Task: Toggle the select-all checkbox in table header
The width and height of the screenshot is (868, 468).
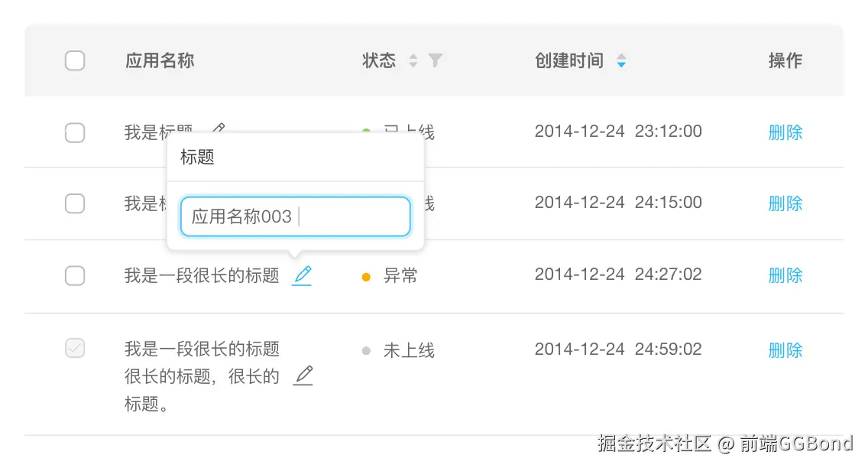Action: (x=75, y=60)
